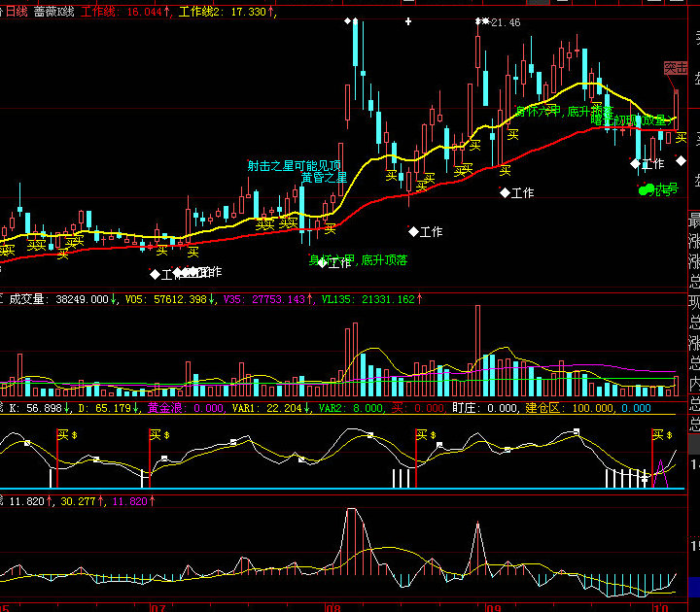Click the VAR2: 8.000 readout
The height and width of the screenshot is (612, 700).
click(x=350, y=408)
